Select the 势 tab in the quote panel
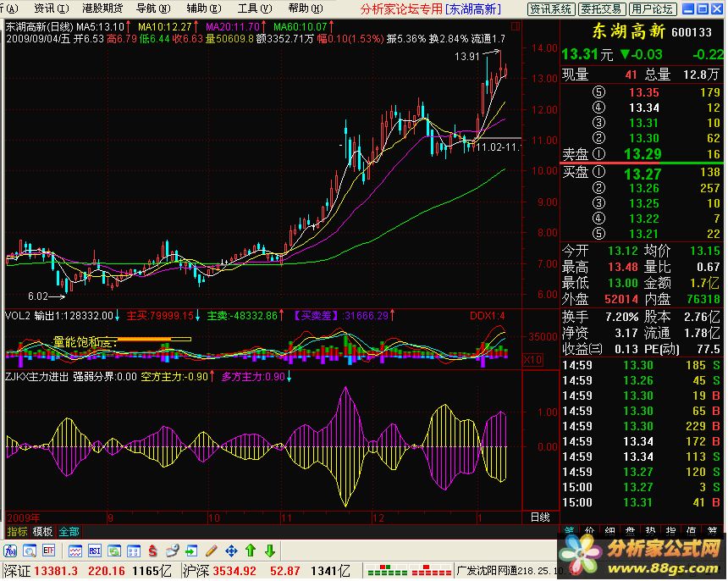This screenshot has width=728, height=581. (650, 530)
